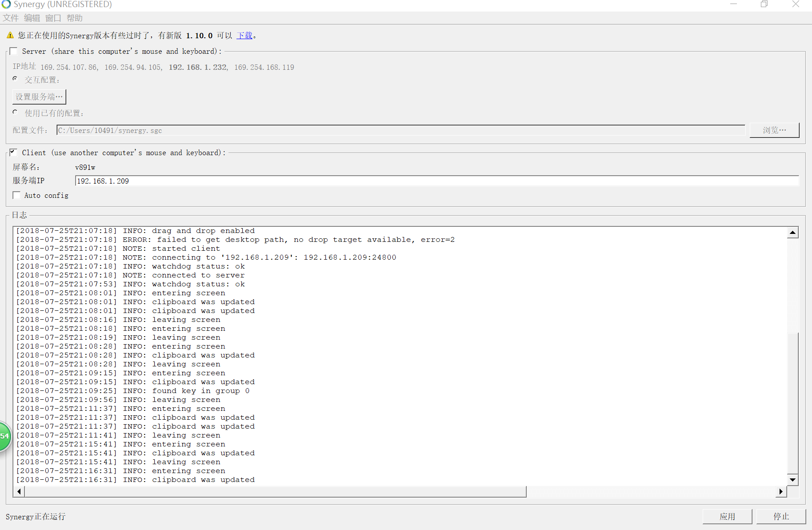
Task: Click the 服务端IP input field
Action: point(437,181)
